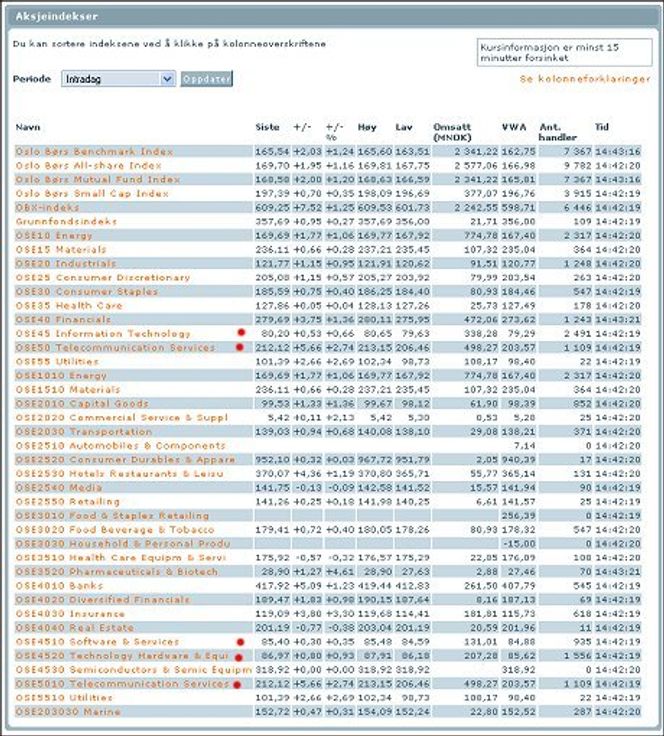Open the OSE10 Energy index

click(54, 236)
